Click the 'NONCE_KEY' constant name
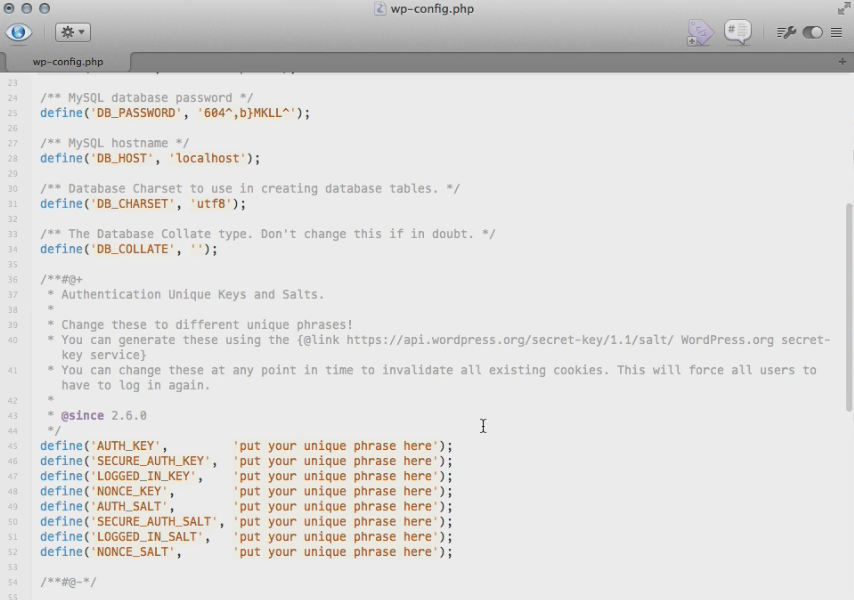Screen dimensions: 854x600 (x=129, y=492)
